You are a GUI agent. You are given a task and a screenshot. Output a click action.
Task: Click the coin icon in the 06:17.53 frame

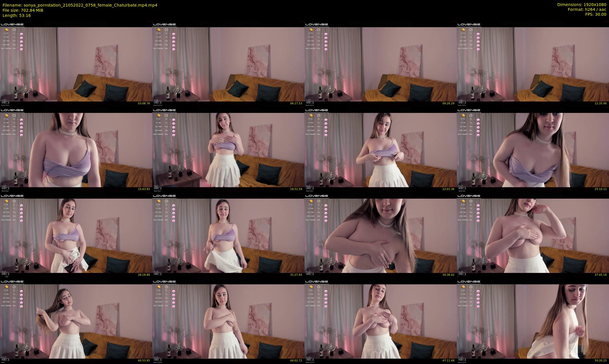coord(159,30)
